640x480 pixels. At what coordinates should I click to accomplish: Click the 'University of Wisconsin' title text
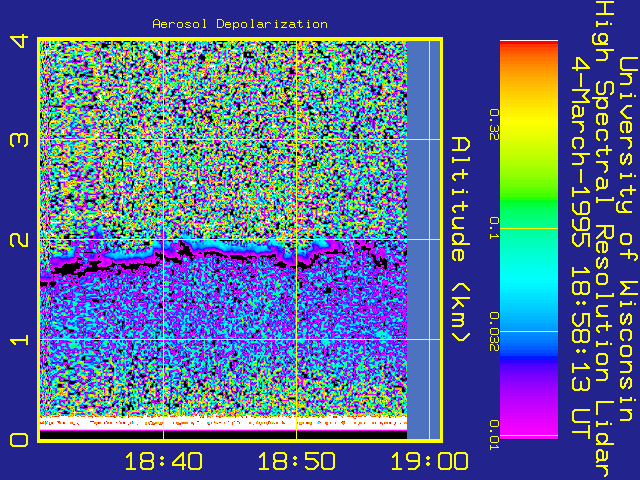point(628,240)
